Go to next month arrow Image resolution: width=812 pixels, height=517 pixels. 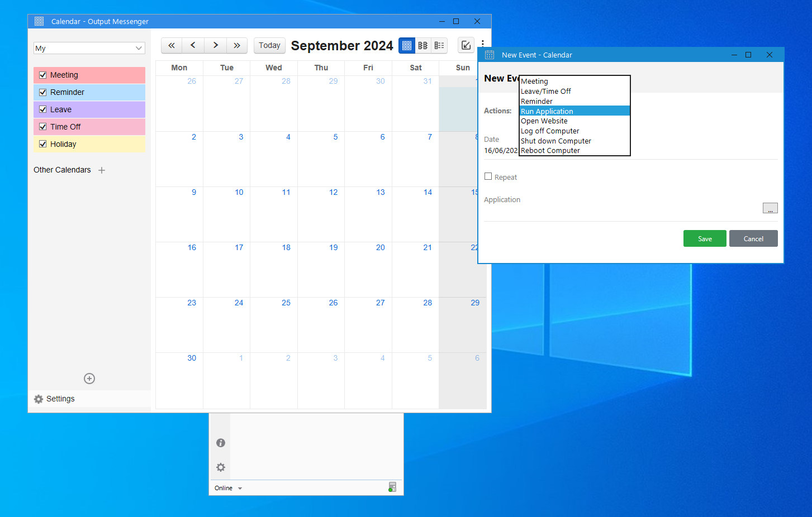(x=215, y=45)
